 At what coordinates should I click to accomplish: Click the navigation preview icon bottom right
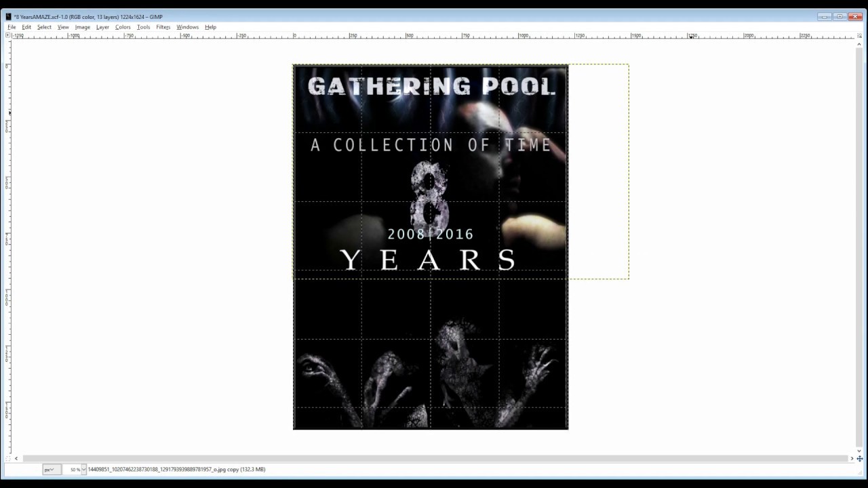point(859,459)
